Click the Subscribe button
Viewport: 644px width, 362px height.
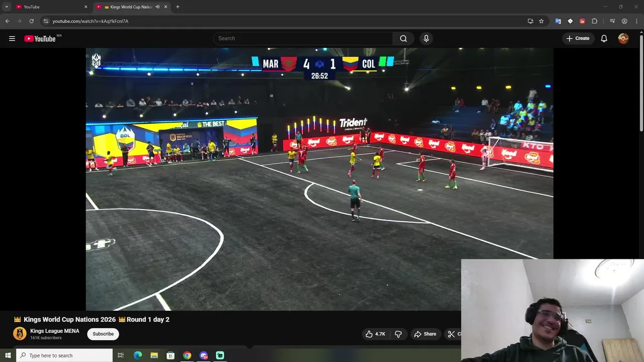pos(103,334)
